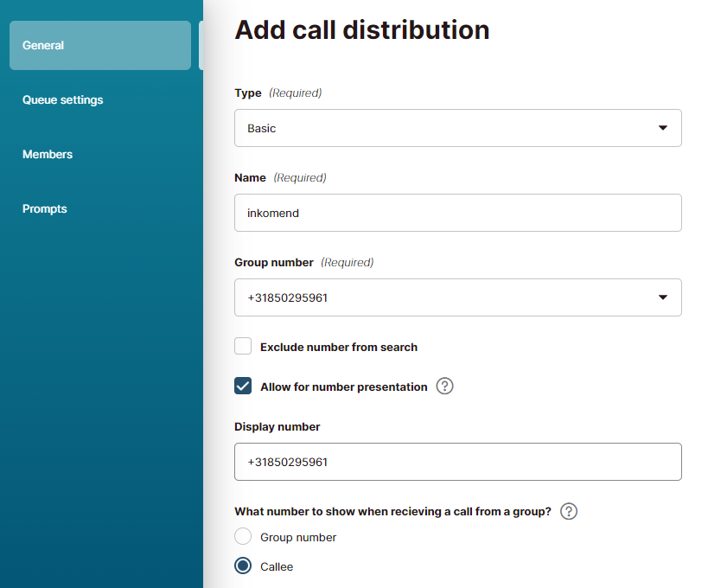Go to the Members section

(48, 155)
